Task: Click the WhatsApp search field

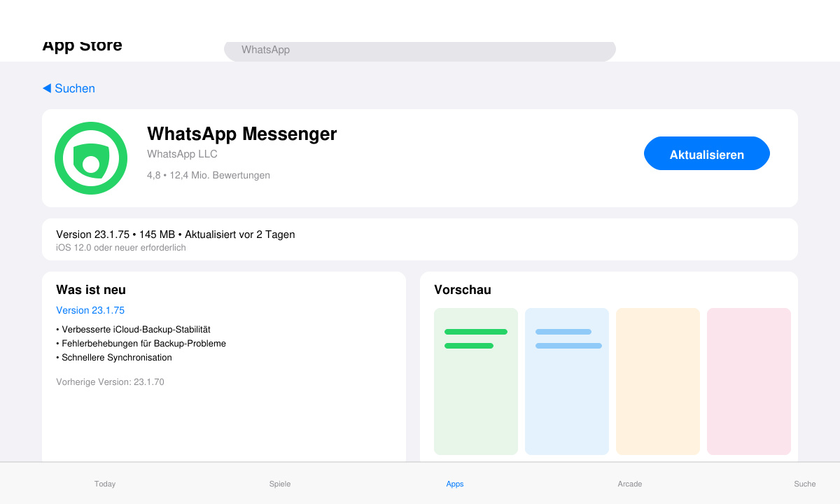Action: [420, 50]
